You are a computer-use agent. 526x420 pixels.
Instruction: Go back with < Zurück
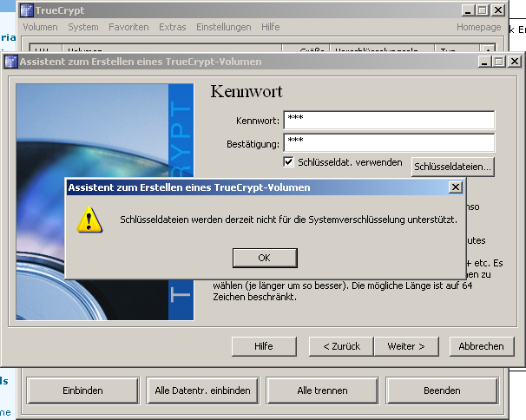click(341, 346)
